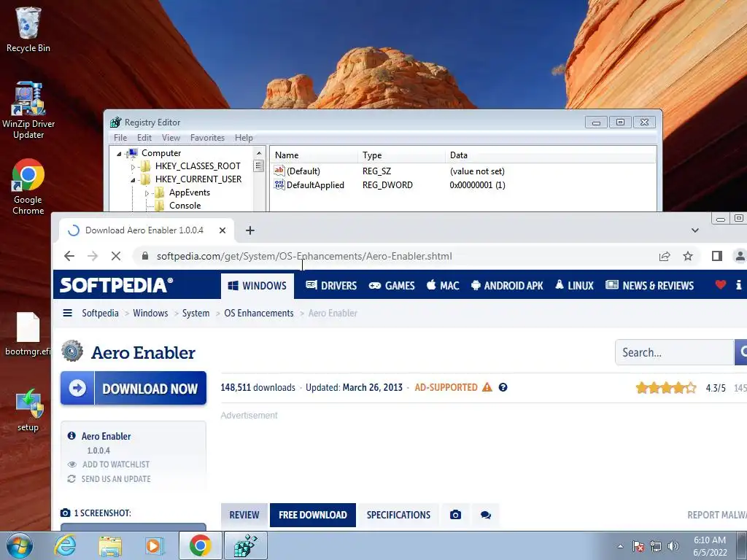Stop page loading with the X button
The height and width of the screenshot is (560, 747).
(x=116, y=256)
